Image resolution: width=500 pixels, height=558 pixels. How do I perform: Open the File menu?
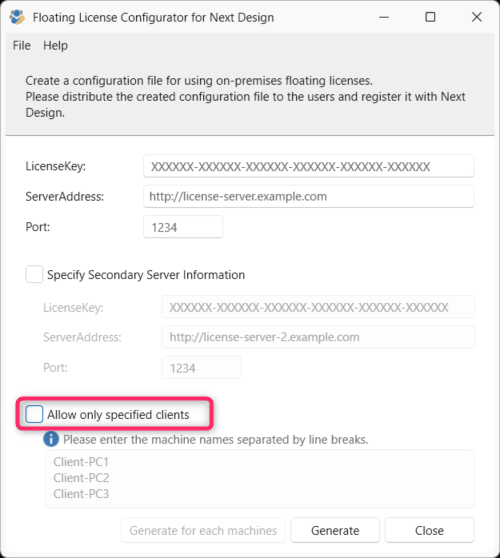[x=22, y=46]
